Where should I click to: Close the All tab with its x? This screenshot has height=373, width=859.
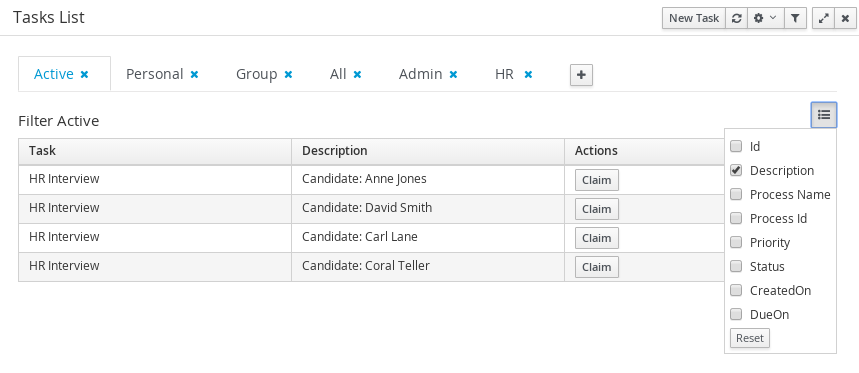[x=357, y=74]
